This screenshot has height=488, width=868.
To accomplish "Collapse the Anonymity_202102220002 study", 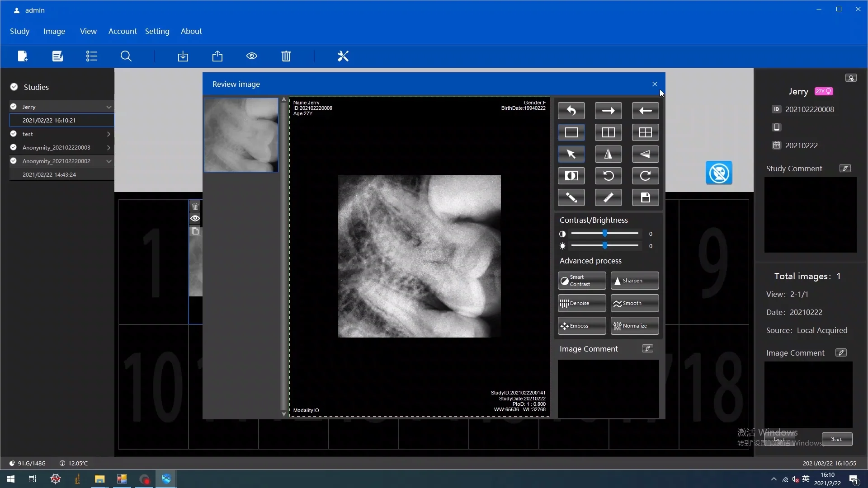I will (108, 161).
